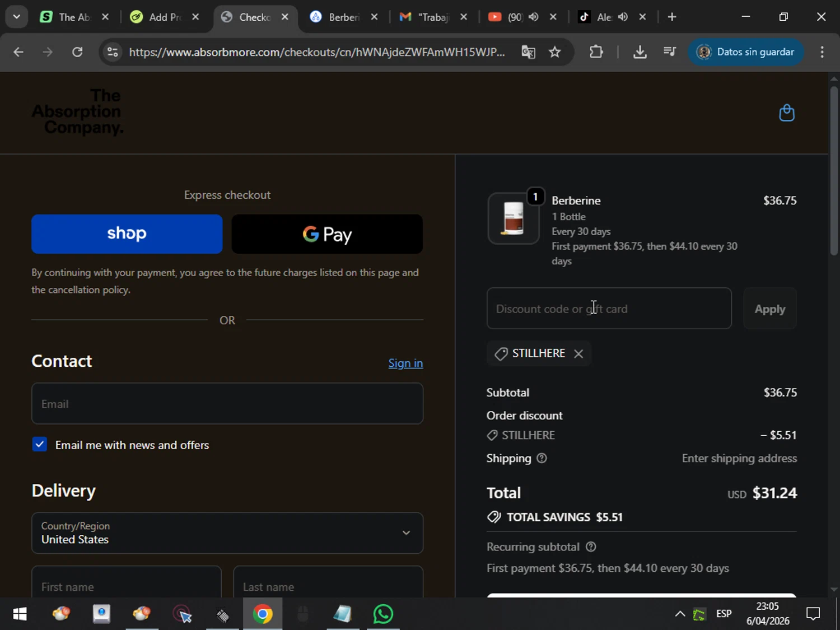
Task: Mute the YouTube tab audio
Action: [x=533, y=17]
